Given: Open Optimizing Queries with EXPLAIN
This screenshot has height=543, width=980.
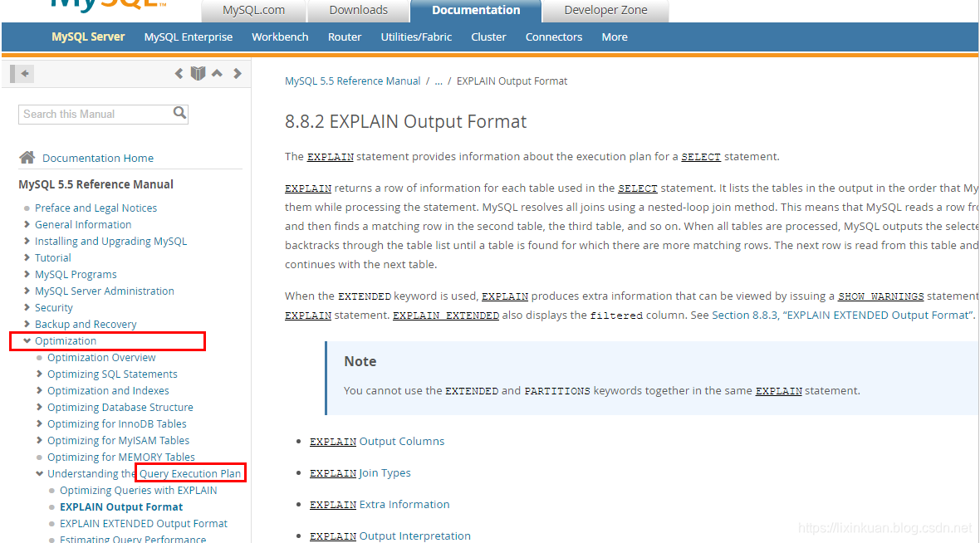Looking at the screenshot, I should point(139,491).
